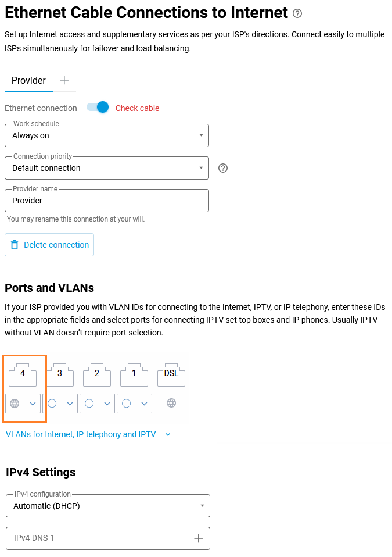
Task: Click the Delete connection button
Action: point(49,245)
